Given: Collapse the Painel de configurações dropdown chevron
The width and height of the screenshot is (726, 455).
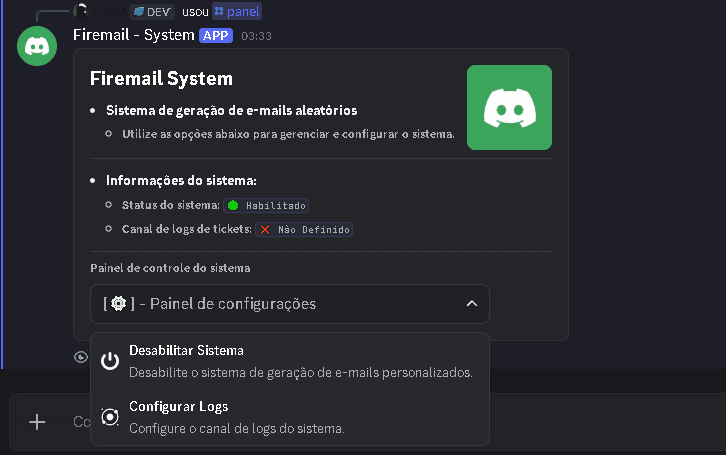Looking at the screenshot, I should point(472,304).
